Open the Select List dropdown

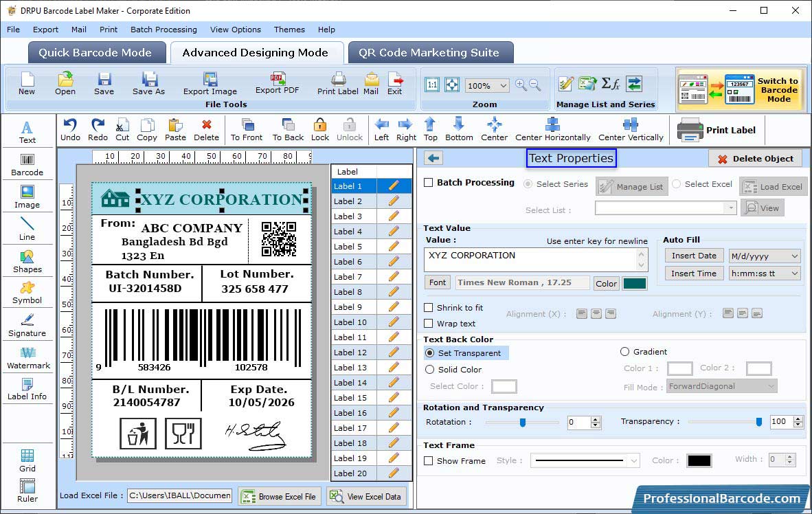click(x=666, y=208)
